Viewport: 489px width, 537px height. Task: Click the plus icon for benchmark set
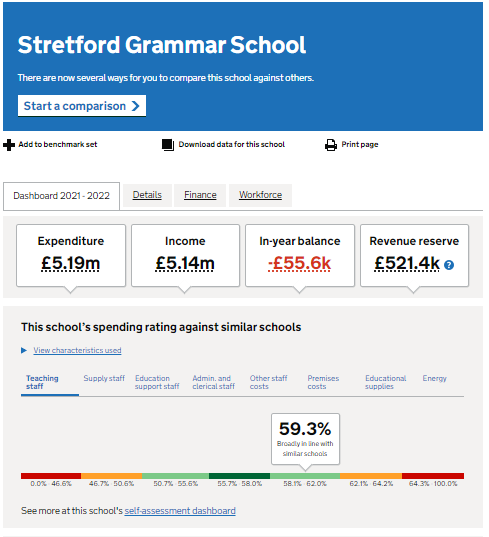tap(9, 145)
